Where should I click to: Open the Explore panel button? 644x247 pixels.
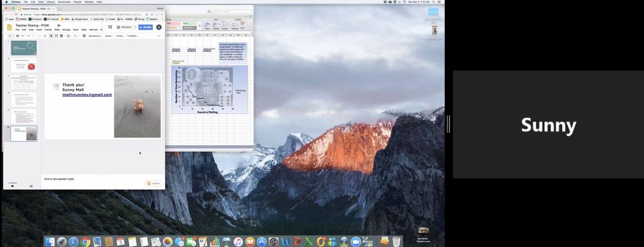154,183
